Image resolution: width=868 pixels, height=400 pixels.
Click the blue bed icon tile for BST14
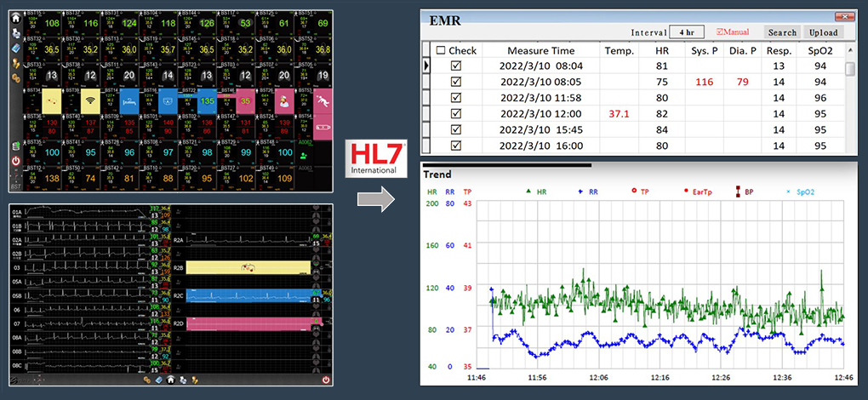point(129,102)
